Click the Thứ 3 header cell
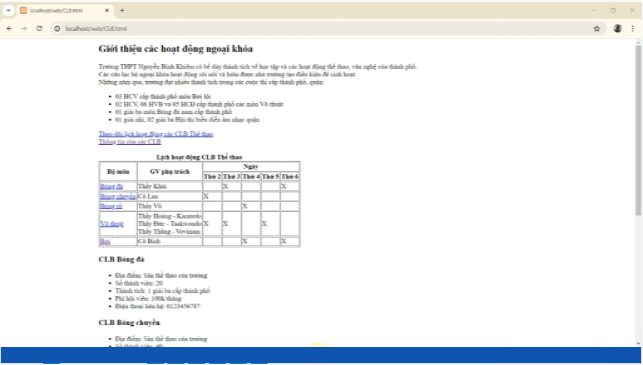The width and height of the screenshot is (643, 365). pyautogui.click(x=232, y=176)
